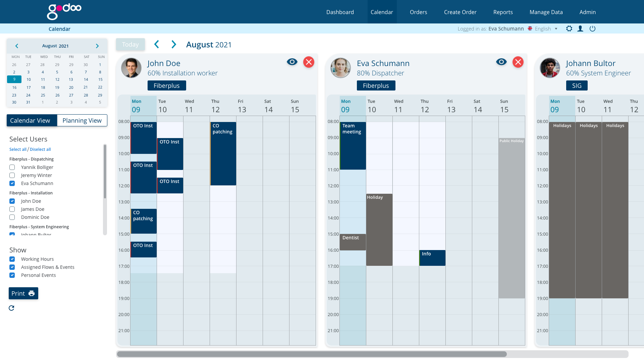The height and width of the screenshot is (362, 644).
Task: Click the horizontal scrollbar at bottom
Action: point(311,354)
